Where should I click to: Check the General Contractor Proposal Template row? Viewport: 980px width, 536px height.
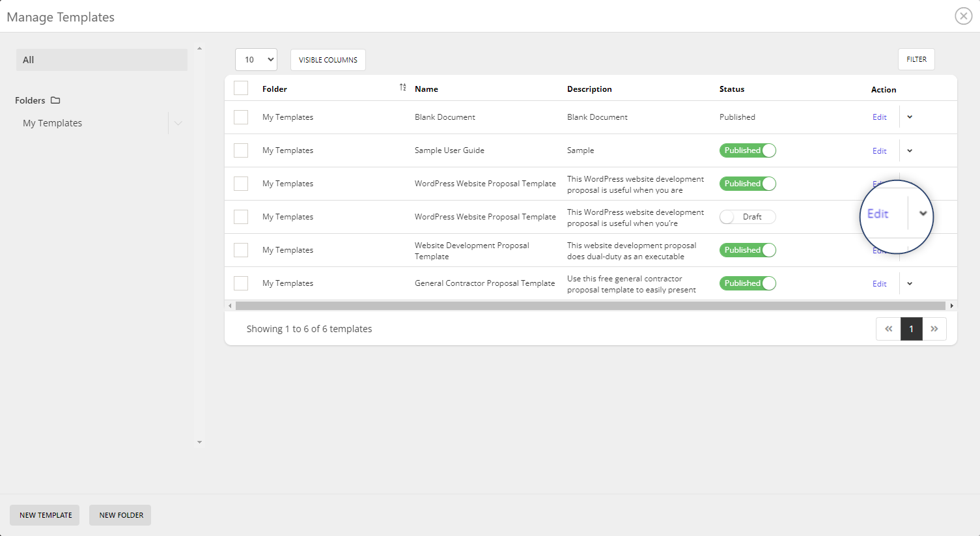(240, 283)
